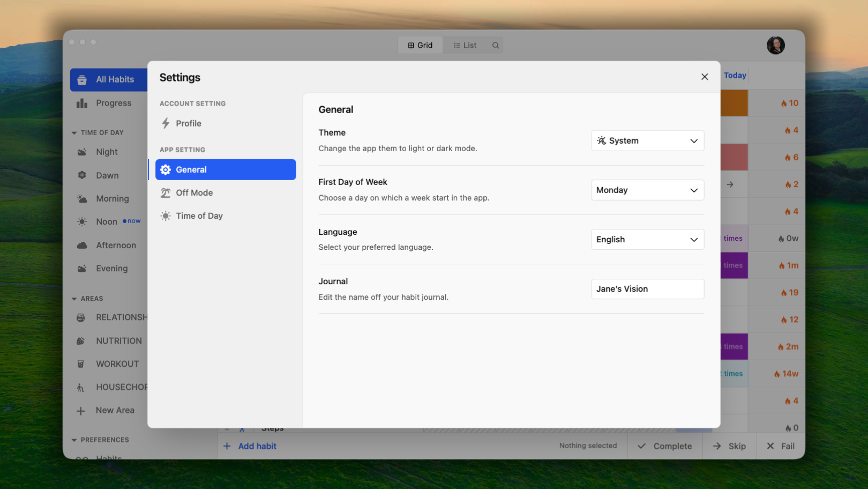The image size is (868, 489).
Task: Click the lightning icon beside Profile
Action: (x=166, y=123)
